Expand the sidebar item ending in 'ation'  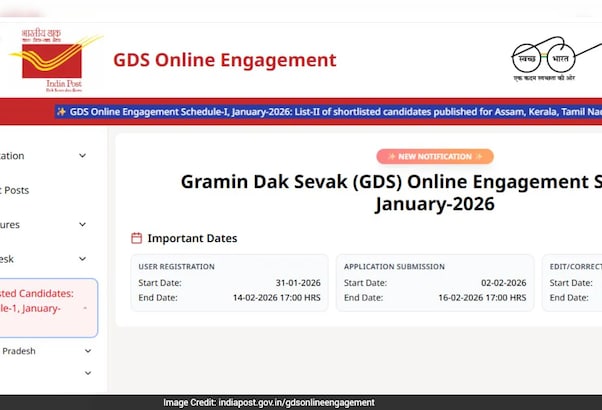pyautogui.click(x=43, y=155)
